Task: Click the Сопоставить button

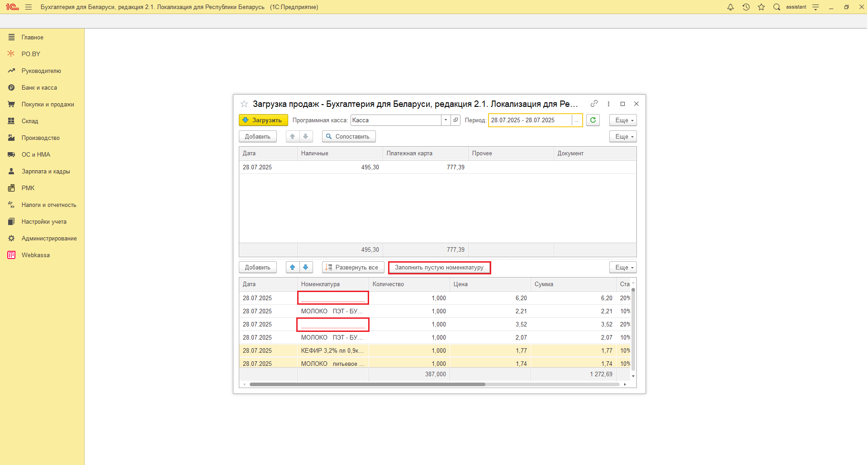Action: [349, 136]
